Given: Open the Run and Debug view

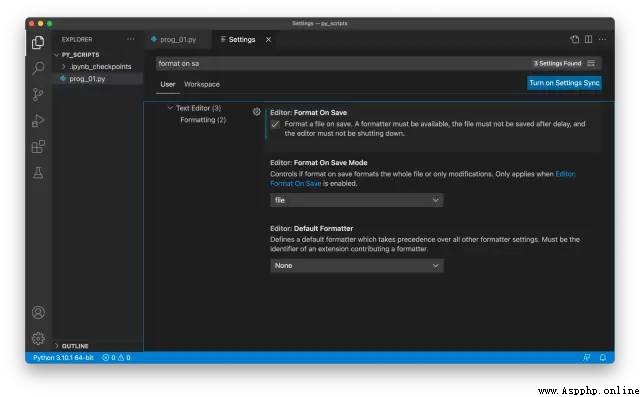Looking at the screenshot, I should pos(38,120).
